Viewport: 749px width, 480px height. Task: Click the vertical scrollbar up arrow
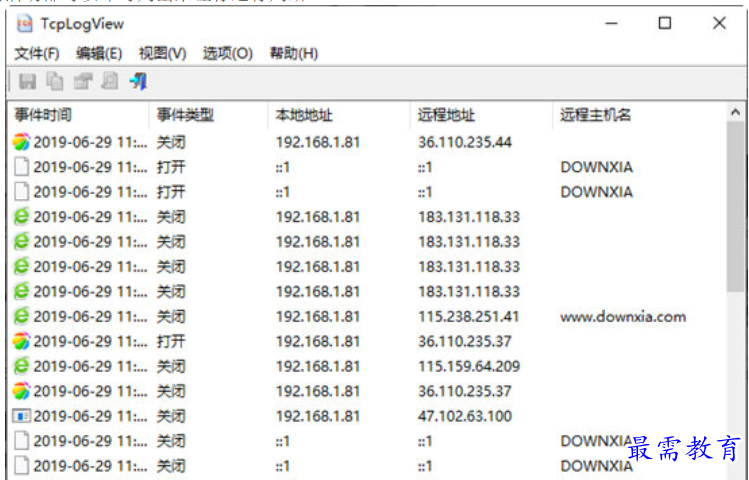click(x=735, y=113)
